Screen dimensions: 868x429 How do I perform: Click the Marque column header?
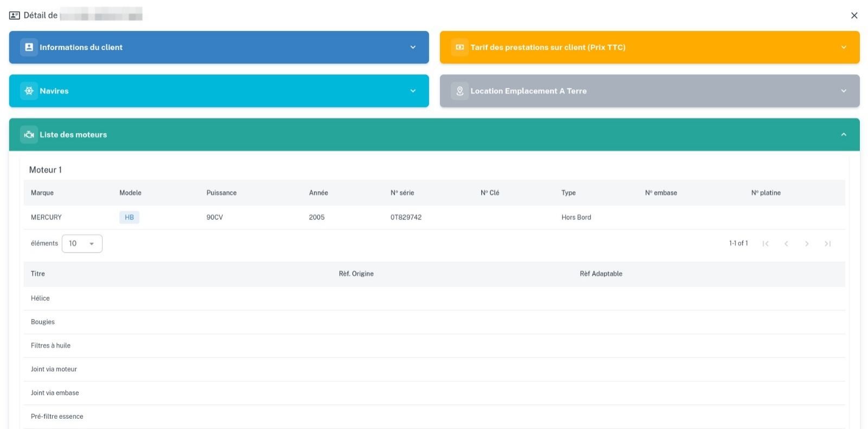pos(42,193)
